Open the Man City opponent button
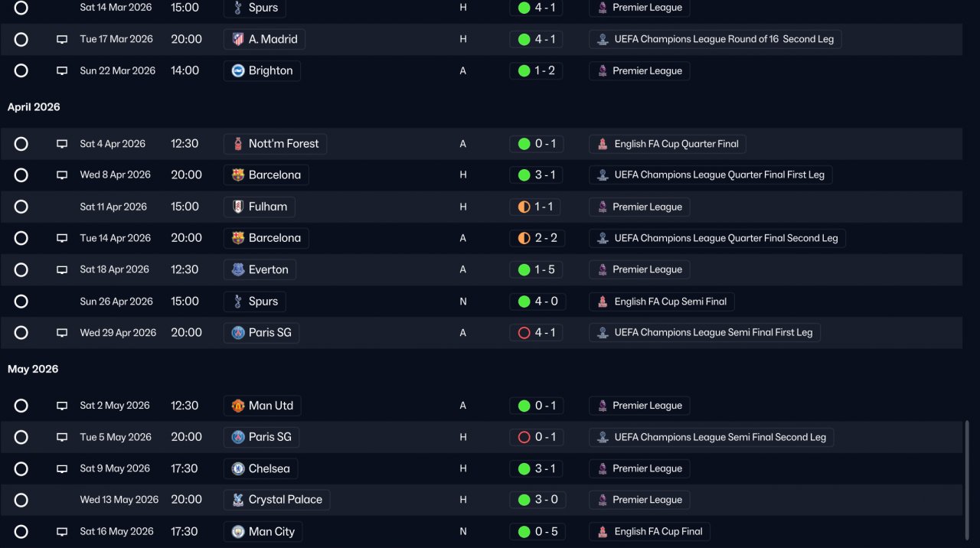The image size is (980, 548). (x=263, y=531)
